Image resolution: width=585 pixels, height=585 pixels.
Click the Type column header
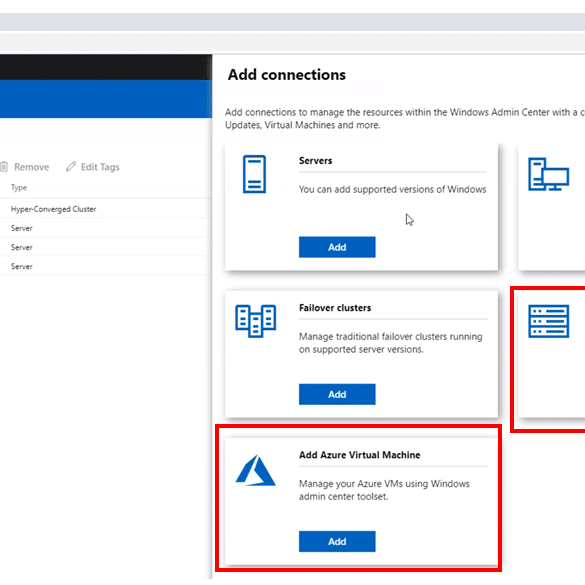point(19,188)
